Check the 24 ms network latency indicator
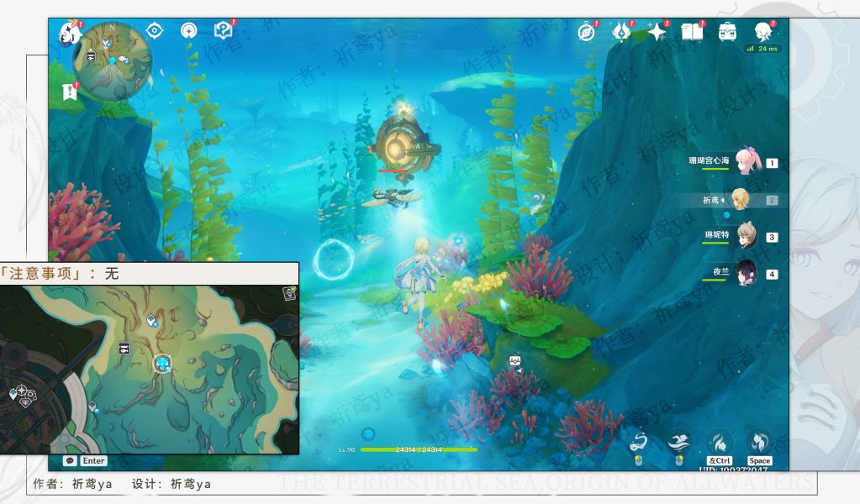The width and height of the screenshot is (860, 504). [762, 49]
